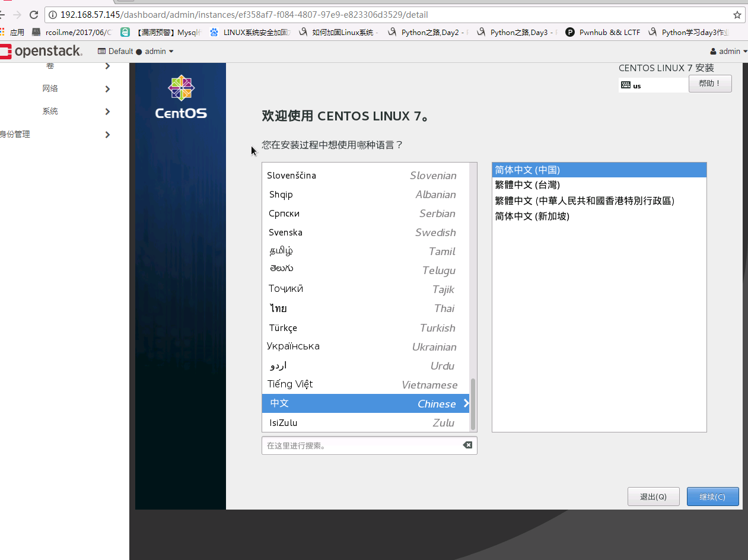The width and height of the screenshot is (748, 560).
Task: Open the Python之路,Day2 bookmark
Action: [x=428, y=33]
